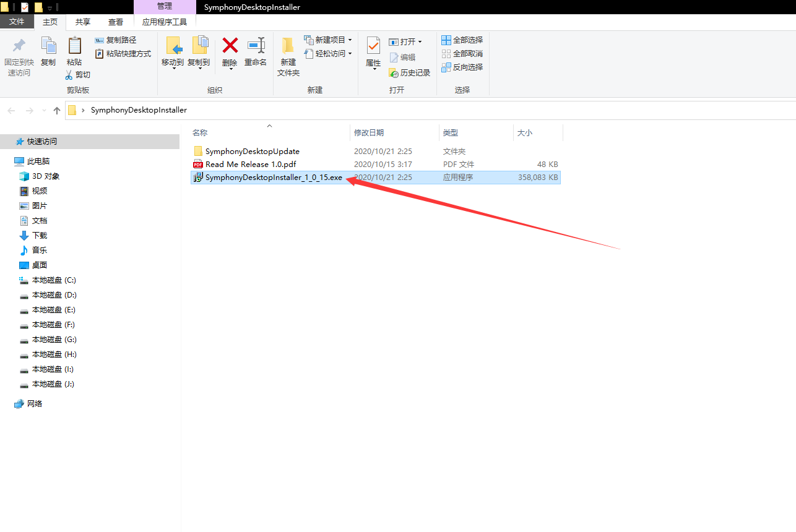Sort by Date modified (修改日期) column
796x532 pixels.
[369, 133]
